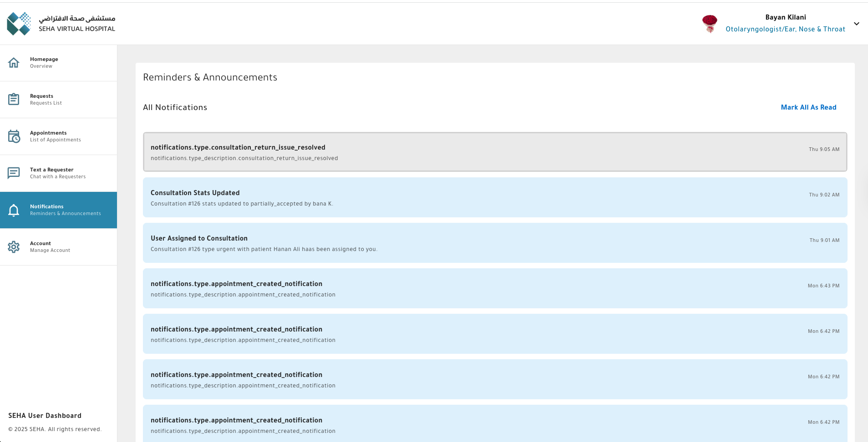The image size is (868, 442).
Task: Open the Mon 6:43 PM appointment notification
Action: click(495, 288)
